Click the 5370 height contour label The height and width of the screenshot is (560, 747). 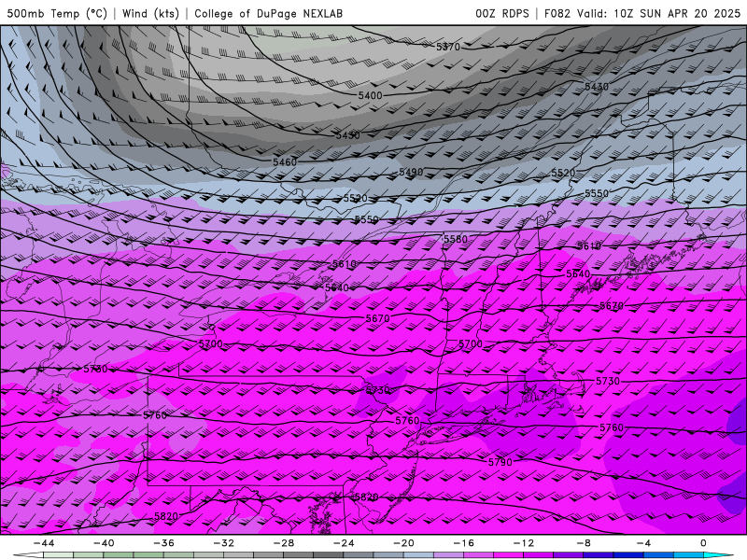point(448,47)
